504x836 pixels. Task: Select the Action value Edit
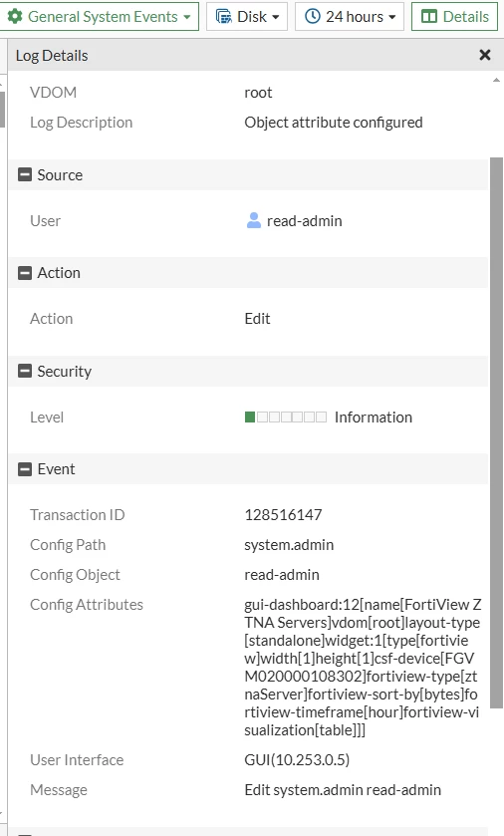[x=257, y=318]
